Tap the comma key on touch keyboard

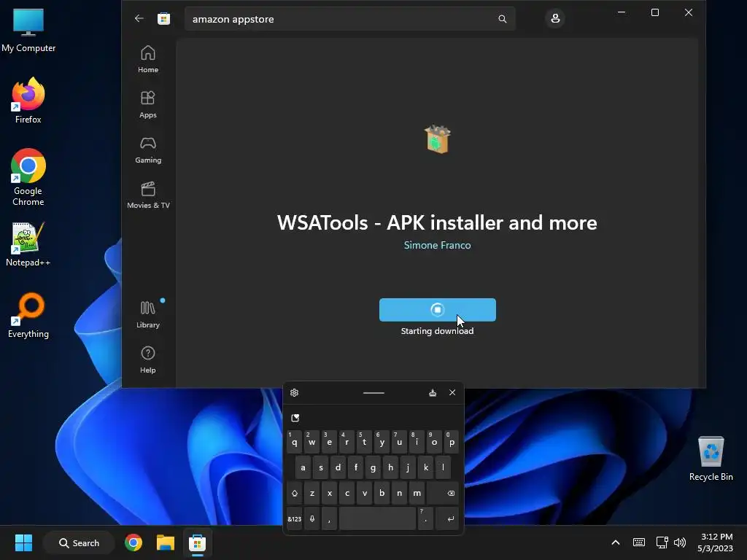[329, 519]
